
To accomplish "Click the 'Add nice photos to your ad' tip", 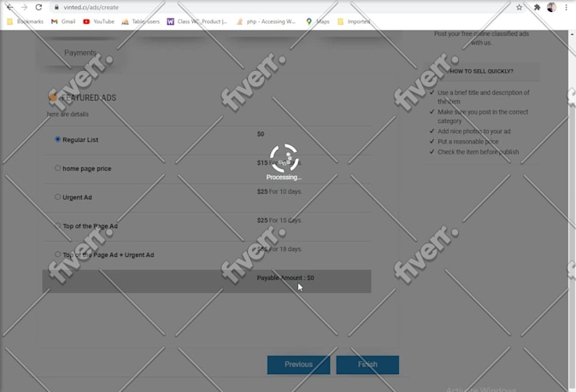I will [474, 132].
